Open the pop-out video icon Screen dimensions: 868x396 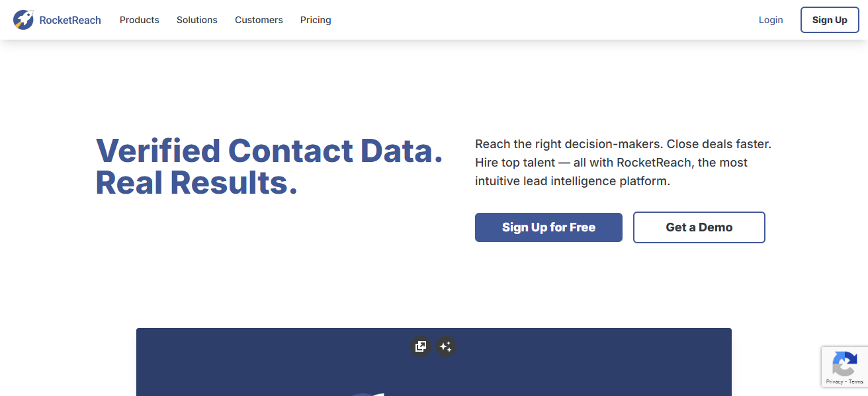pos(420,346)
